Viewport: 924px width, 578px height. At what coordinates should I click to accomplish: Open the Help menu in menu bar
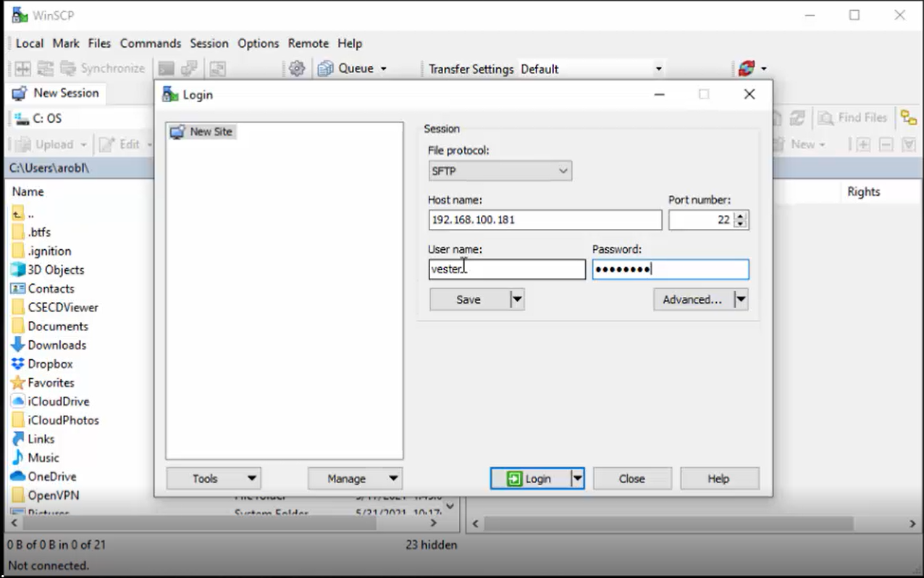click(350, 43)
